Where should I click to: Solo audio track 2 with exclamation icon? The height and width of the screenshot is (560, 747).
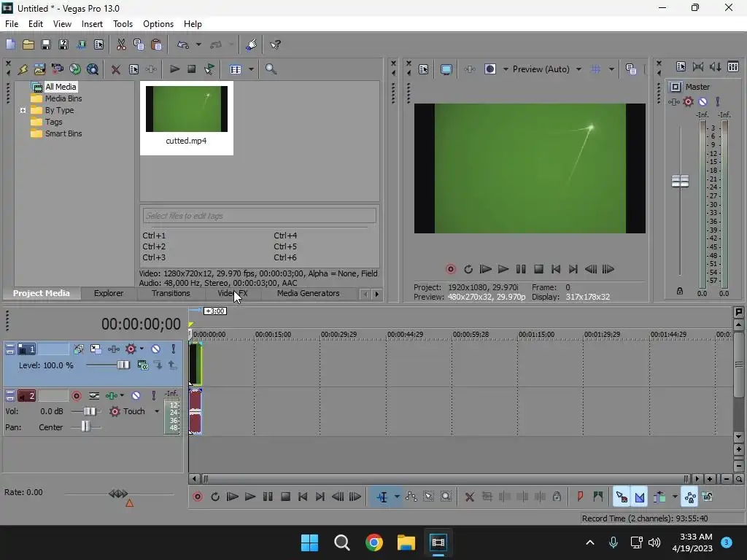[153, 396]
